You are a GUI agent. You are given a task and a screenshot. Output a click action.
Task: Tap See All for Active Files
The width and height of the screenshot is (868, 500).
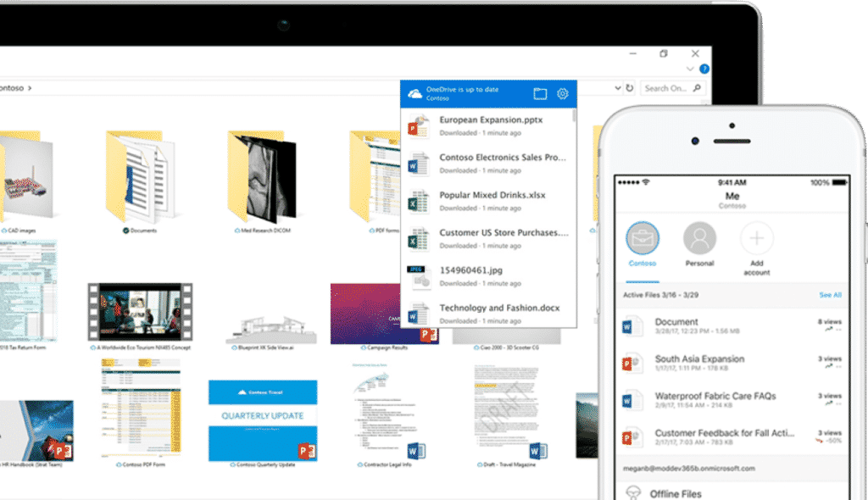click(831, 295)
